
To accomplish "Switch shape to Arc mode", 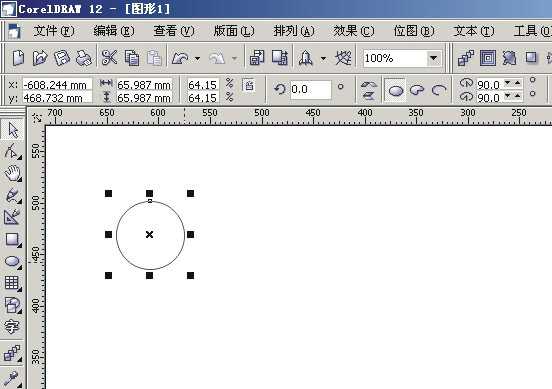I will point(439,90).
